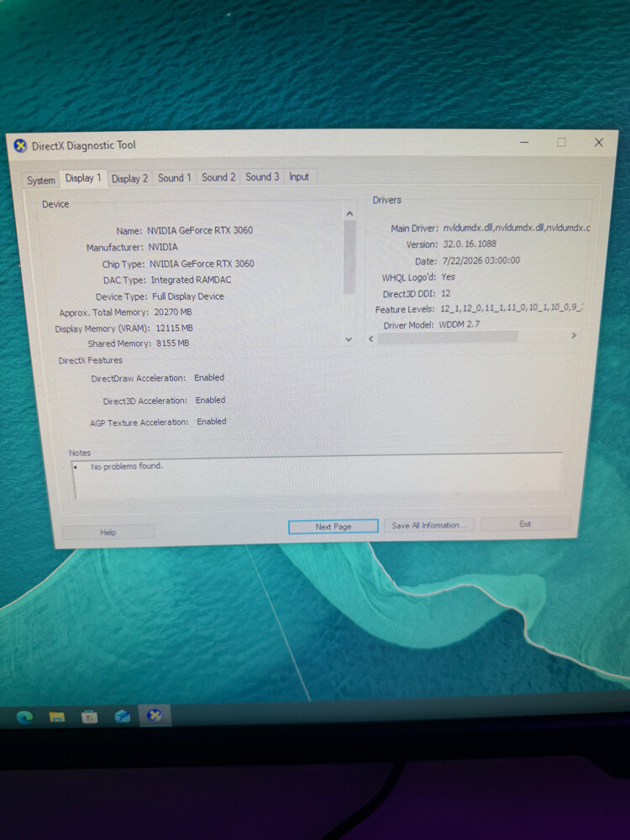630x840 pixels.
Task: Click the Manufacturer value 'NVIDIA'
Action: (x=163, y=247)
